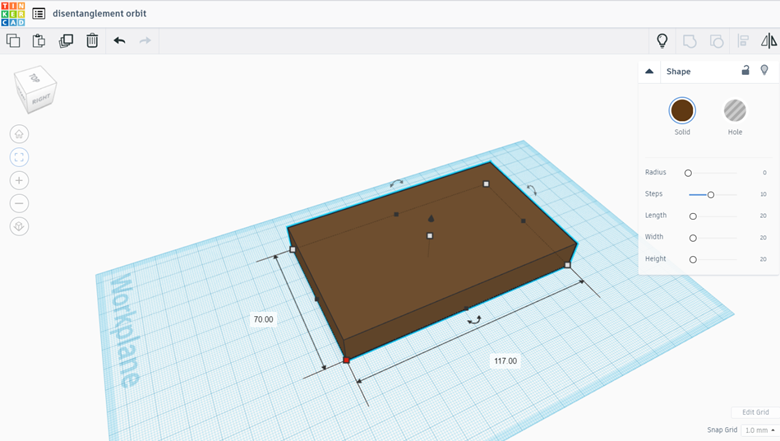Image resolution: width=780 pixels, height=441 pixels.
Task: Hide the selected shape via bulb icon
Action: 765,70
